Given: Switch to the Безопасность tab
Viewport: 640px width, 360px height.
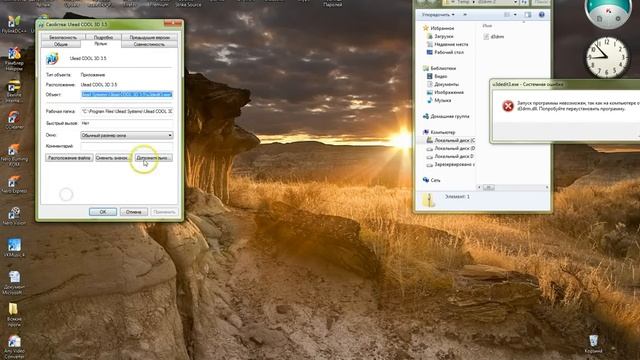Looking at the screenshot, I should pos(62,37).
